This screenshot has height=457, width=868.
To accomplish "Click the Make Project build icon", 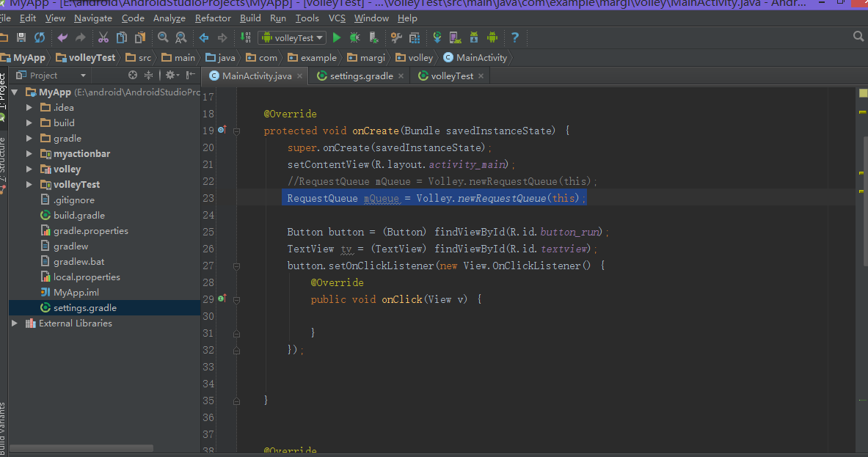I will coord(245,37).
